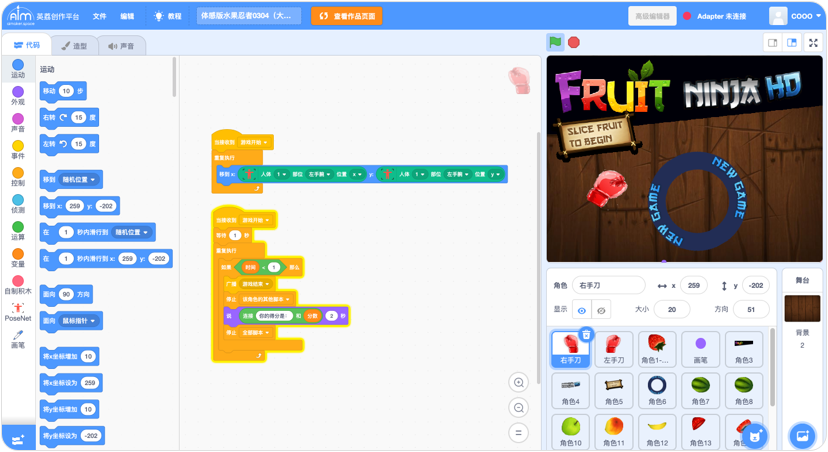Switch to small stage layout
The image size is (828, 452).
773,43
